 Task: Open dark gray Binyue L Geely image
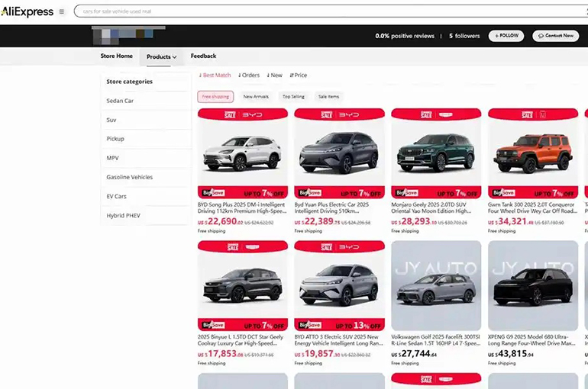click(243, 285)
